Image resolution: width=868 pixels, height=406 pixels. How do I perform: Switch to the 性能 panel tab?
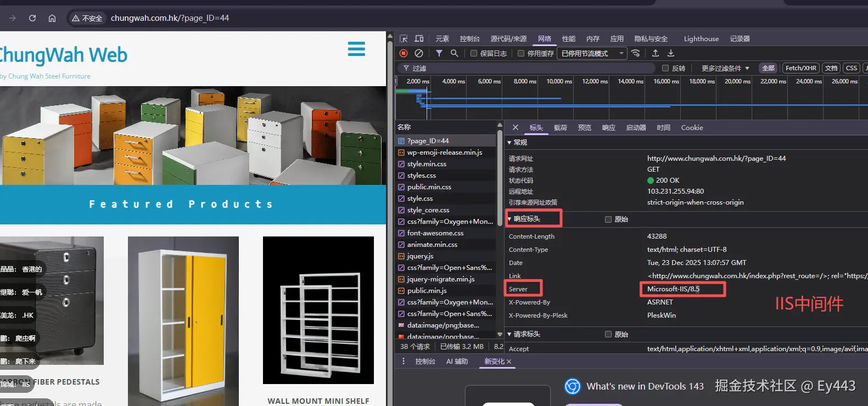(569, 39)
